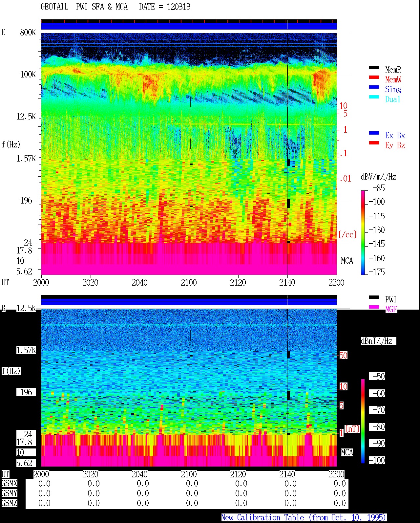Screen dimensions: 420x523
Task: Click the dBV/m/√Hz electric field color bar
Action: (363, 233)
